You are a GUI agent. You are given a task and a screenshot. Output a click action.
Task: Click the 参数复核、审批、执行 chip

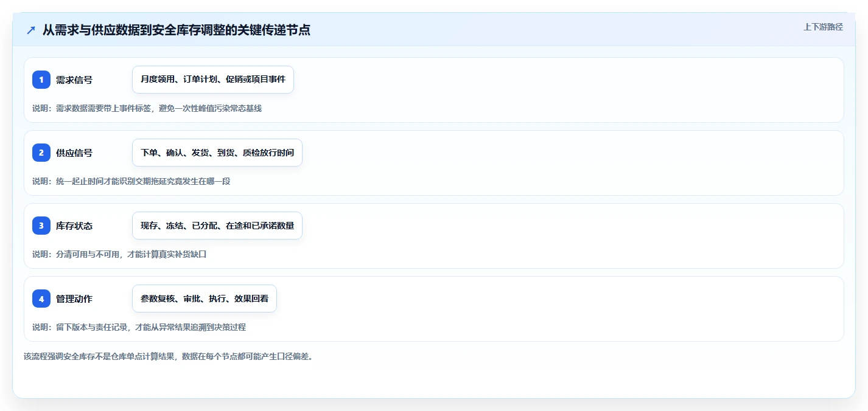pos(205,299)
